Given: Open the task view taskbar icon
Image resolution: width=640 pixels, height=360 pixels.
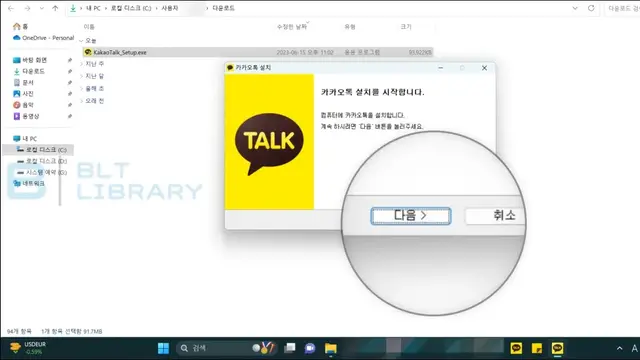Looking at the screenshot, I should click(290, 348).
